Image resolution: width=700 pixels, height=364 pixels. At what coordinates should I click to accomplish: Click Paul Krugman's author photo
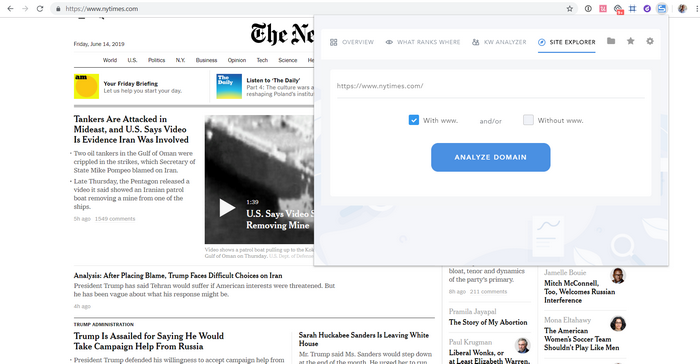click(x=522, y=345)
